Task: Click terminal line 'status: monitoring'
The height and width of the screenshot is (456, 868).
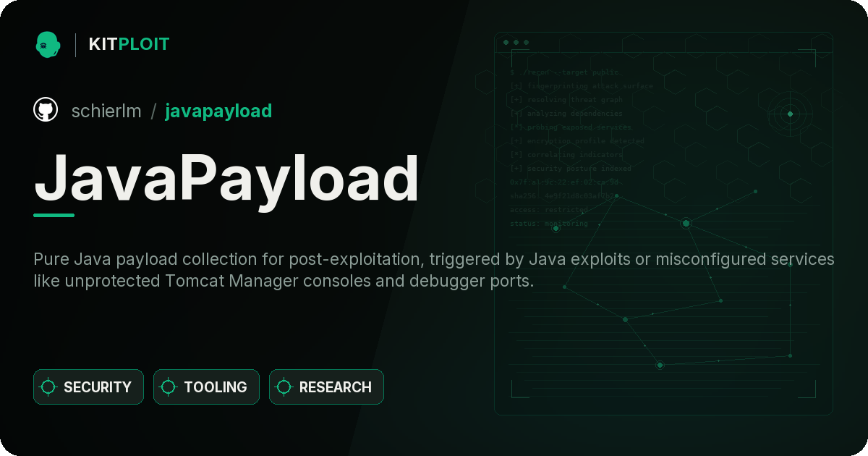Action: [x=549, y=224]
